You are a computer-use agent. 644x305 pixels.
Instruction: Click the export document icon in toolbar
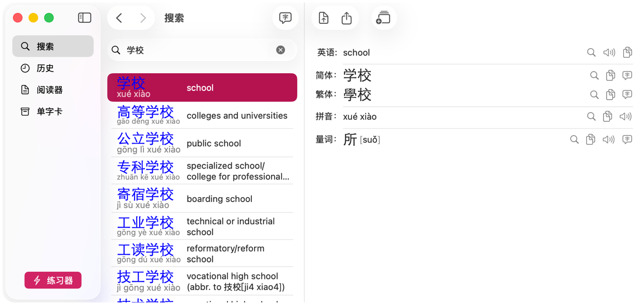pyautogui.click(x=324, y=18)
